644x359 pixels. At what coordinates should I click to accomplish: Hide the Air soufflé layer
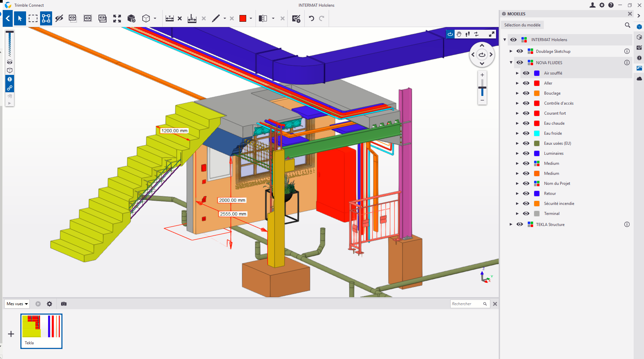(x=526, y=73)
